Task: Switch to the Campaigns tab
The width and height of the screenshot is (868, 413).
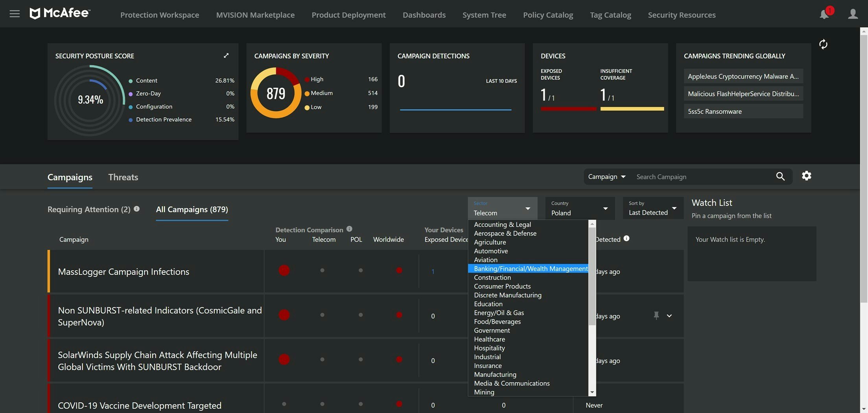Action: click(70, 177)
